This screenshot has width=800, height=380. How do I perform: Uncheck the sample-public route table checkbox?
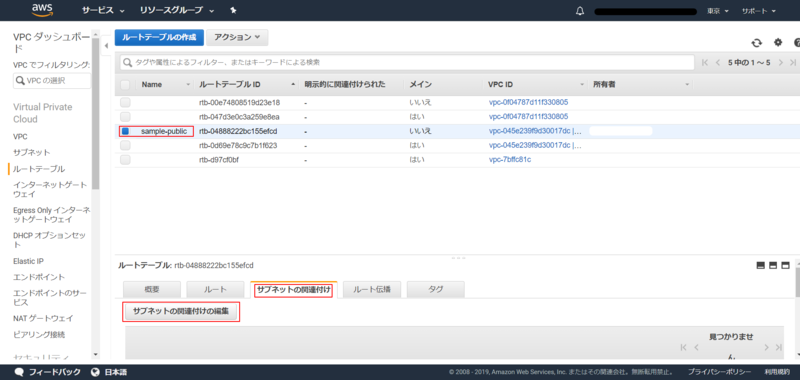click(x=125, y=131)
